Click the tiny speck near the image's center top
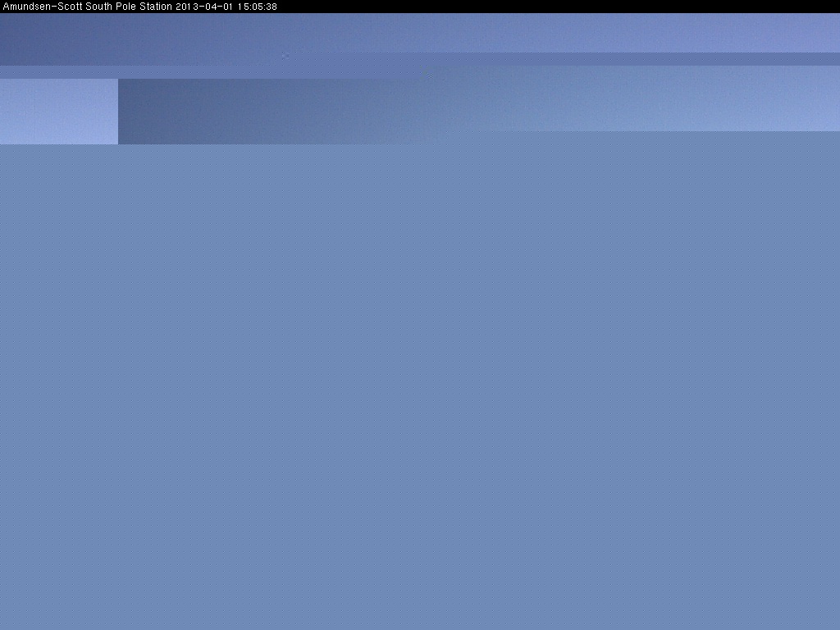The height and width of the screenshot is (630, 840). 429,75
